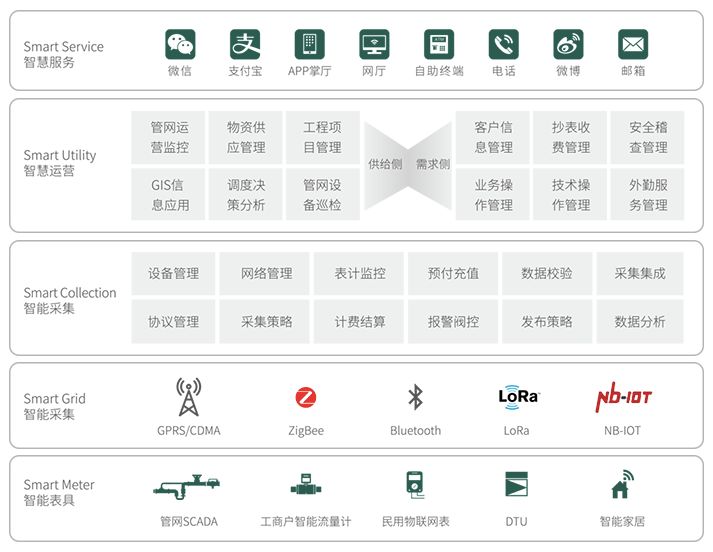713x552 pixels.
Task: Select the 技术操作管理 tile
Action: [570, 194]
